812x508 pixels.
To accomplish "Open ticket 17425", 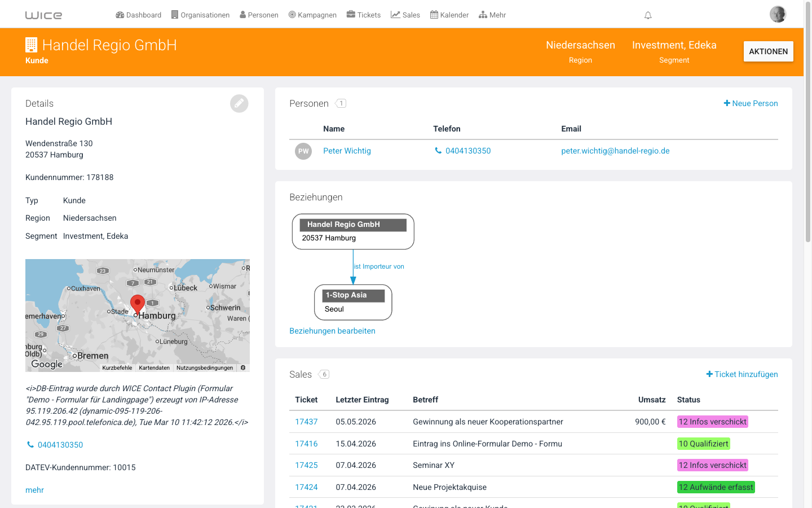I will click(306, 465).
